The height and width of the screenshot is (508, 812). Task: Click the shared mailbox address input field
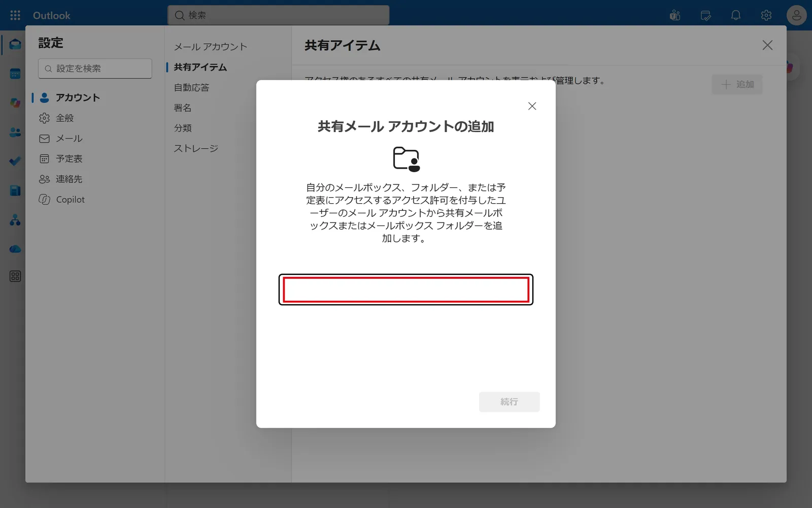(x=406, y=290)
